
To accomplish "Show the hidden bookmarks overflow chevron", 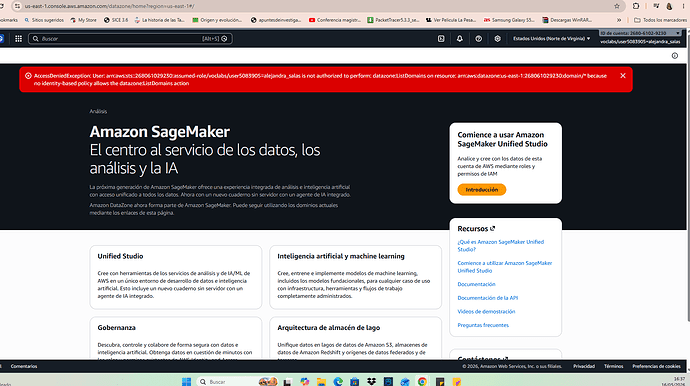I will click(x=619, y=20).
